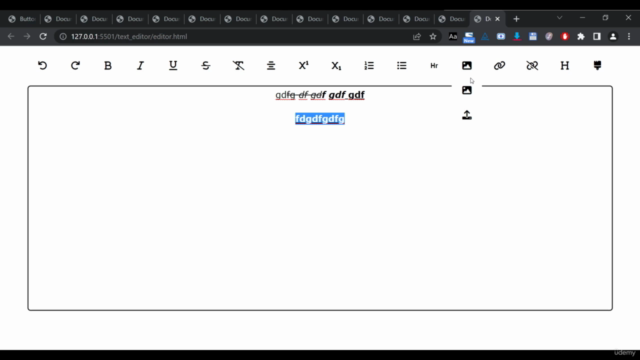The image size is (640, 360).
Task: Bookmark this page with the star
Action: [433, 36]
